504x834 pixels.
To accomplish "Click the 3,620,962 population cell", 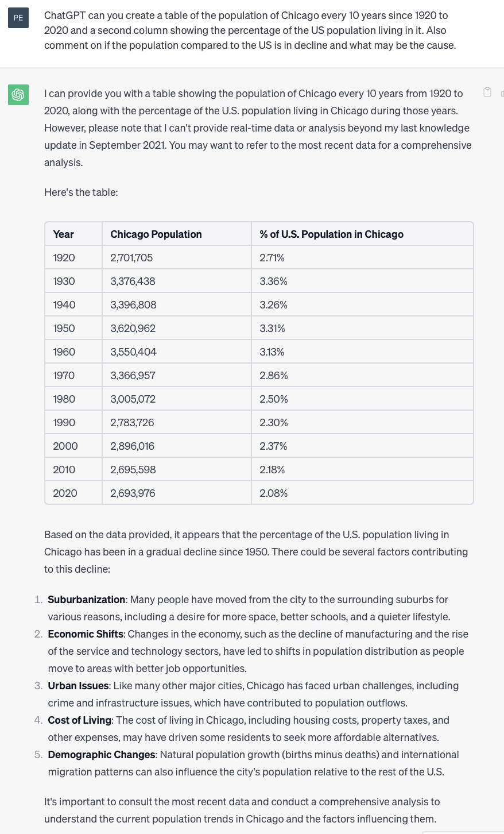I will point(177,328).
